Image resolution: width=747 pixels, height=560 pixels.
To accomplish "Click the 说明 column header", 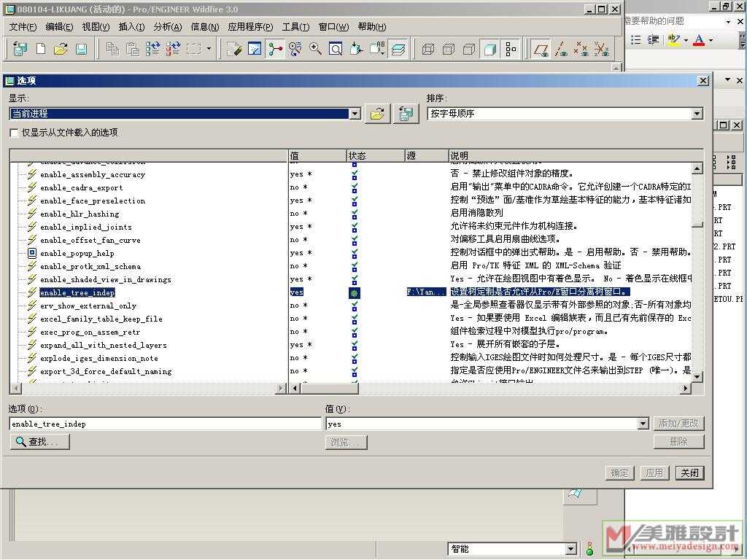I will click(576, 156).
